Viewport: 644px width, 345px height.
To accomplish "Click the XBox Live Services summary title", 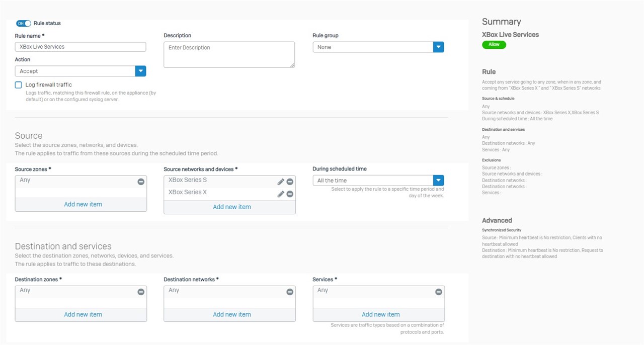I will (x=510, y=35).
